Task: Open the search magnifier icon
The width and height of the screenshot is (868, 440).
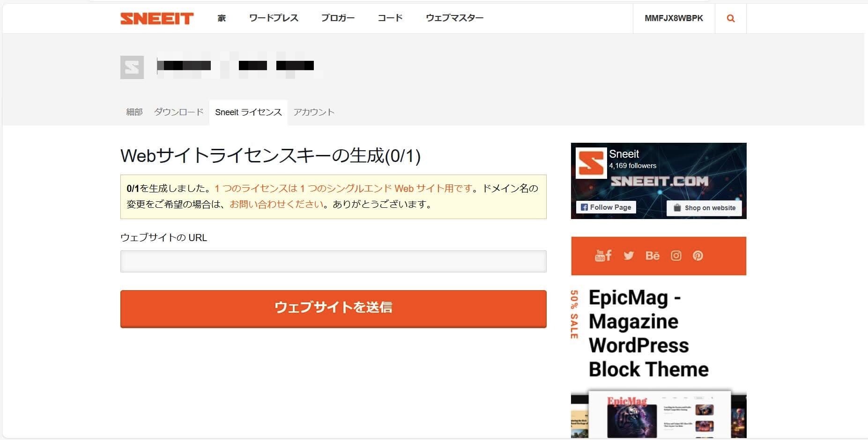Action: pyautogui.click(x=731, y=18)
